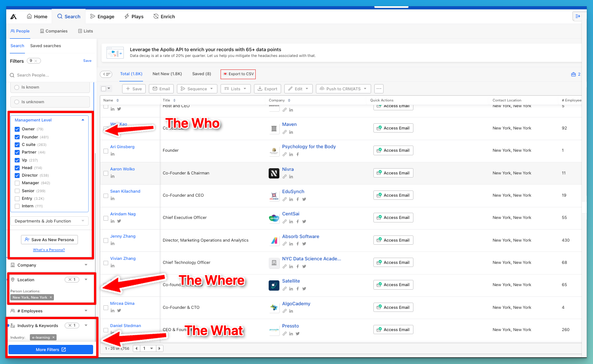Image resolution: width=593 pixels, height=364 pixels.
Task: Open Absorb Software's website link icon
Action: 284,244
